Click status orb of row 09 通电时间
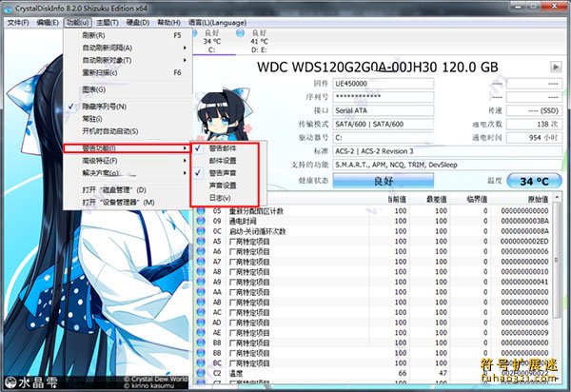571x392 pixels. point(201,221)
